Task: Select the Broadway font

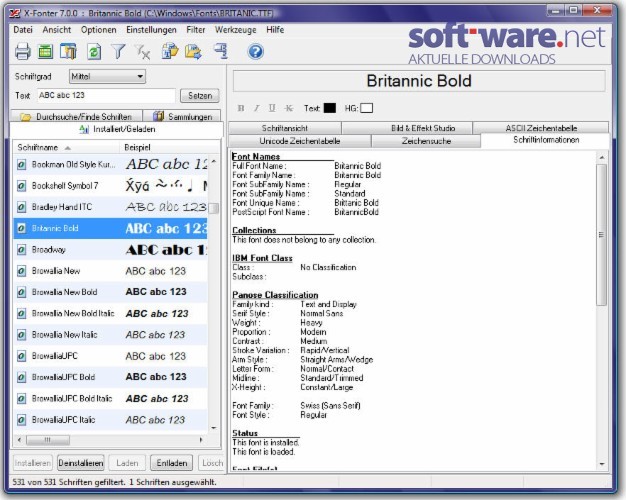Action: click(111, 250)
